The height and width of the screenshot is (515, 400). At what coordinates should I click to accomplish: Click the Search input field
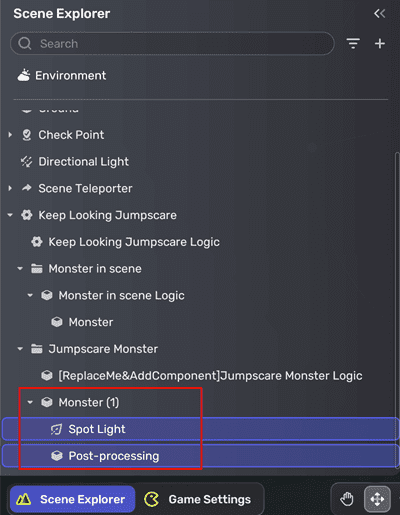click(172, 44)
